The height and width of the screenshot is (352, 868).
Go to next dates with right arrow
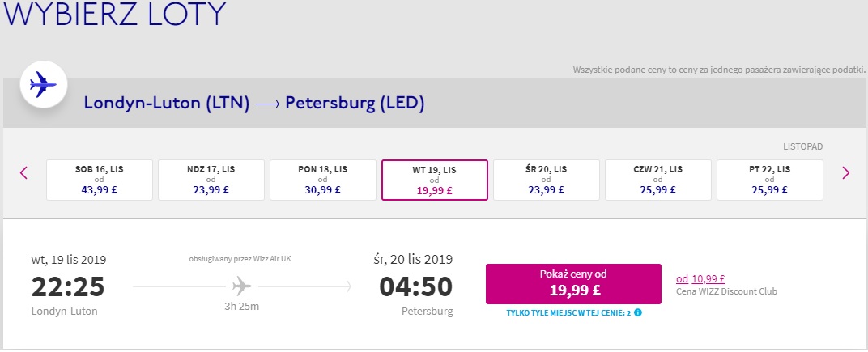pyautogui.click(x=845, y=172)
